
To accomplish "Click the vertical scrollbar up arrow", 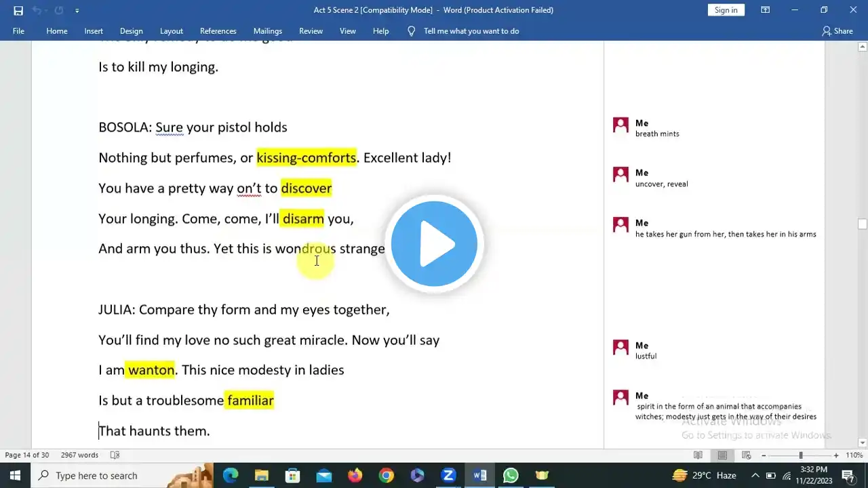I will tap(862, 47).
